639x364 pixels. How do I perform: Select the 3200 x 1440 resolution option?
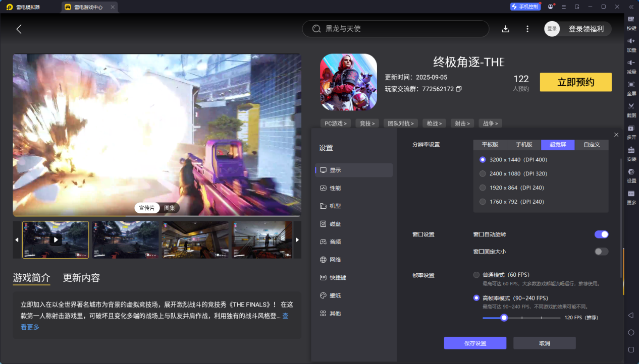click(482, 159)
